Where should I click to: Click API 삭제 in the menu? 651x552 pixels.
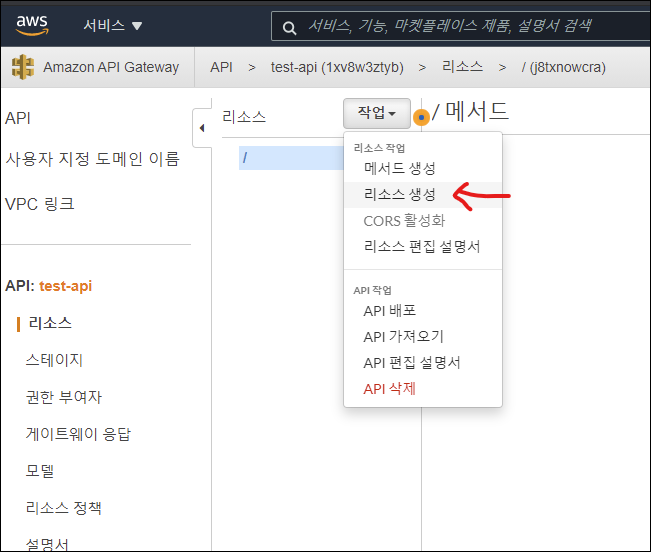(389, 389)
